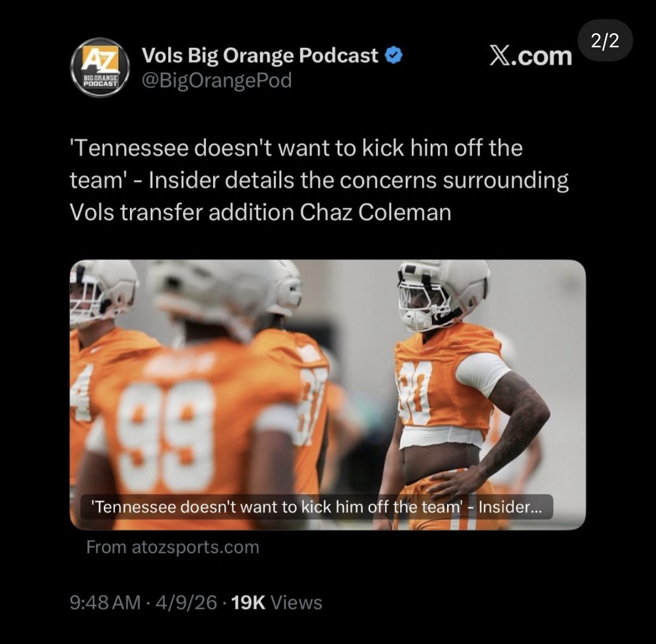Tap the X.com logo watermark
The image size is (656, 644).
point(530,56)
